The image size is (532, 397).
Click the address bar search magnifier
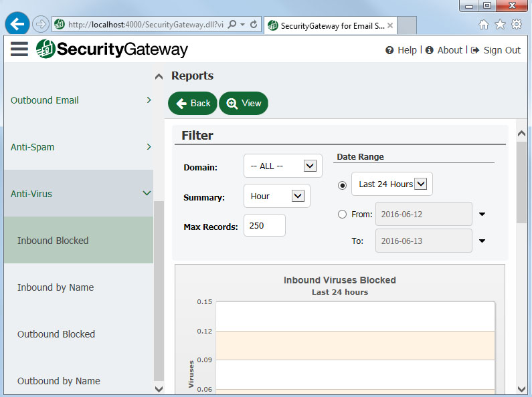(x=232, y=24)
